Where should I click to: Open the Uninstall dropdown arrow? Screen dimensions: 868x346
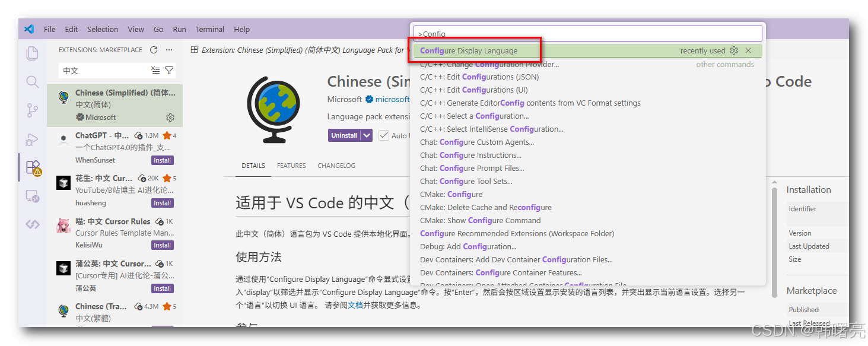click(x=367, y=135)
